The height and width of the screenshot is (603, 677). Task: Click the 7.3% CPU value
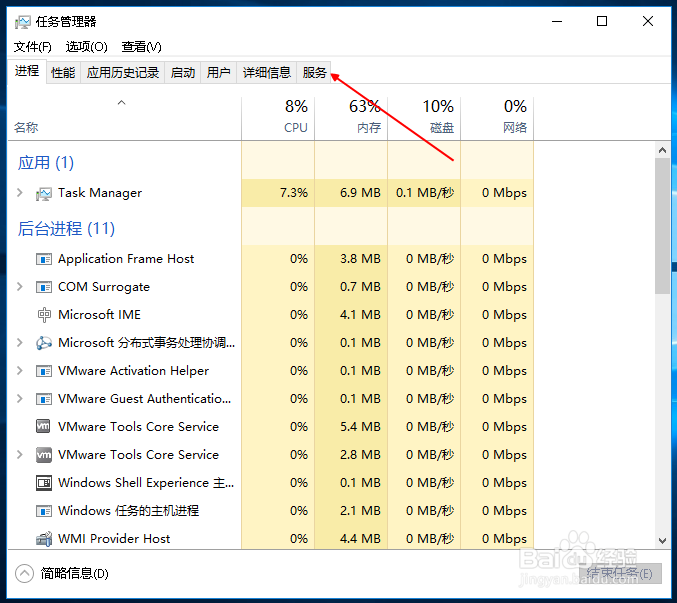tap(294, 193)
